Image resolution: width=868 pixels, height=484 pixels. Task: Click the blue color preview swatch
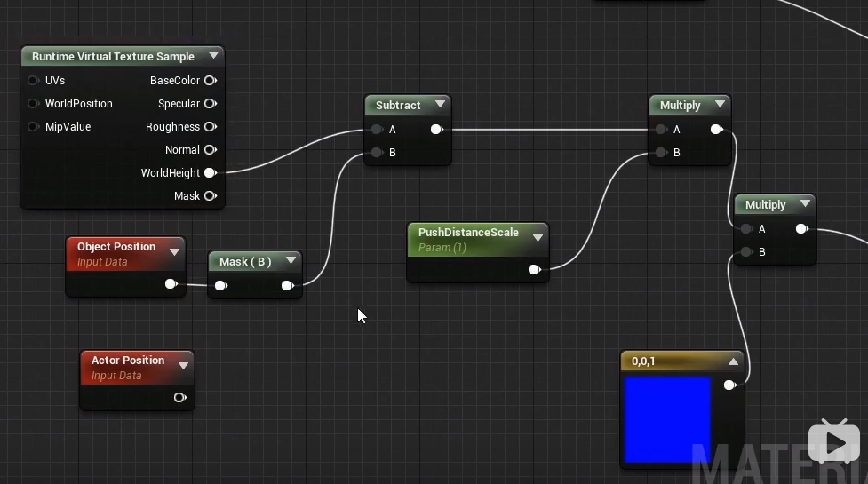tap(667, 420)
